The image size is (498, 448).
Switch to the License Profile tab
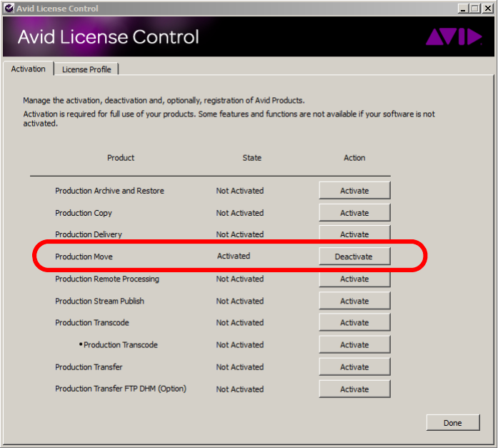click(x=86, y=69)
